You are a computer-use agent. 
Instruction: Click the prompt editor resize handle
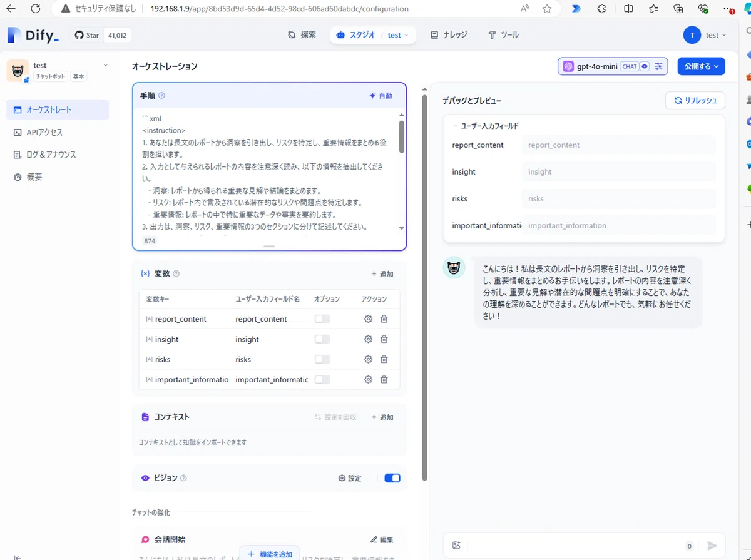(269, 247)
